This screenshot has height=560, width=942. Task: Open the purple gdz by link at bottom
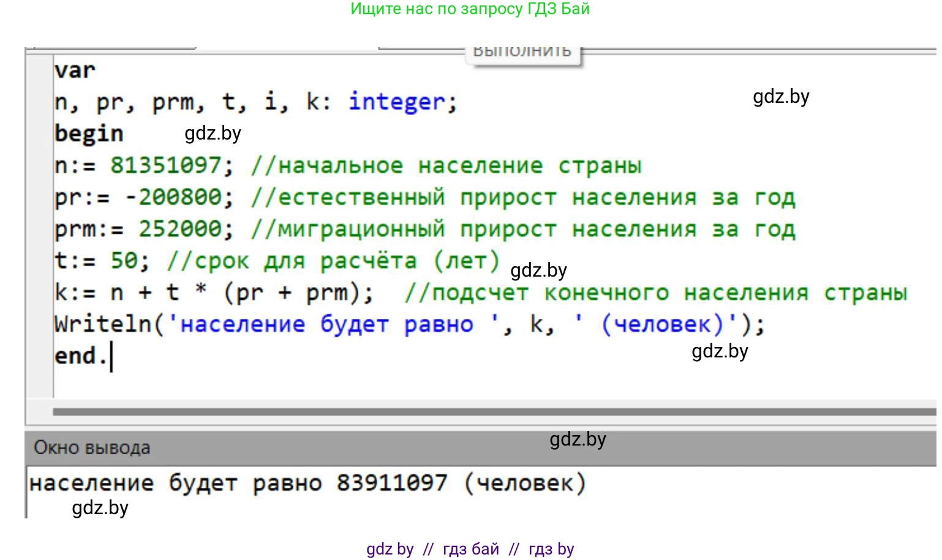(390, 549)
